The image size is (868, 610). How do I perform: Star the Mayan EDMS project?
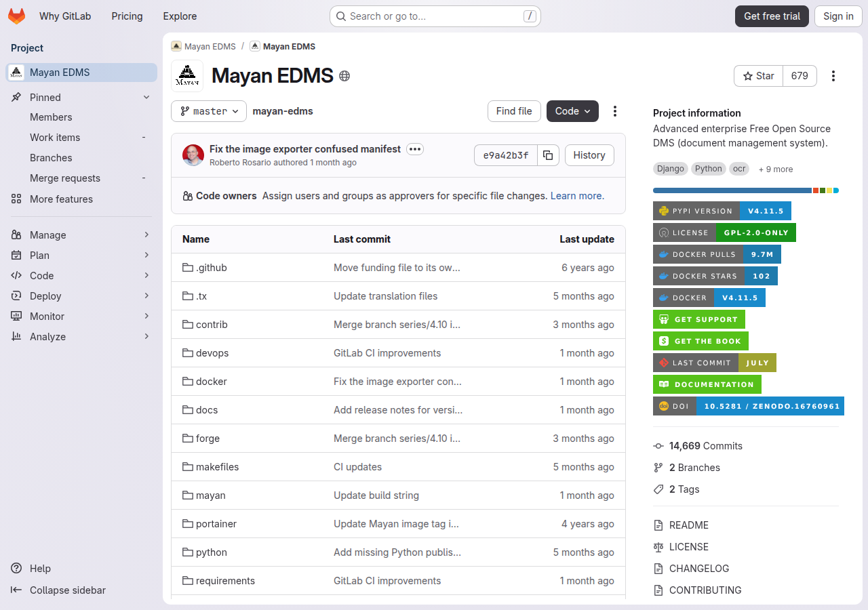758,76
